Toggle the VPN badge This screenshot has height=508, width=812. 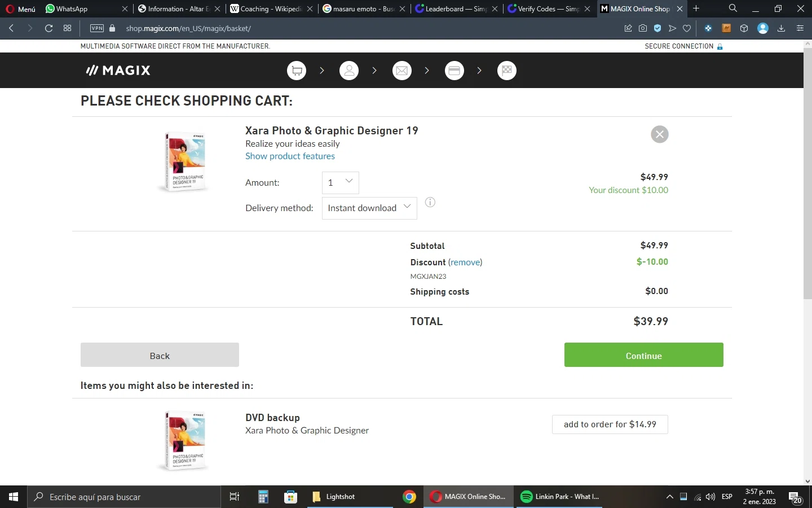click(97, 28)
